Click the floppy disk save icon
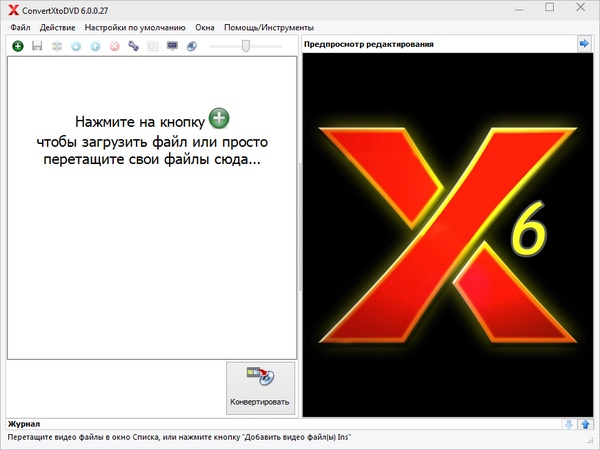The width and height of the screenshot is (600, 450). [37, 46]
